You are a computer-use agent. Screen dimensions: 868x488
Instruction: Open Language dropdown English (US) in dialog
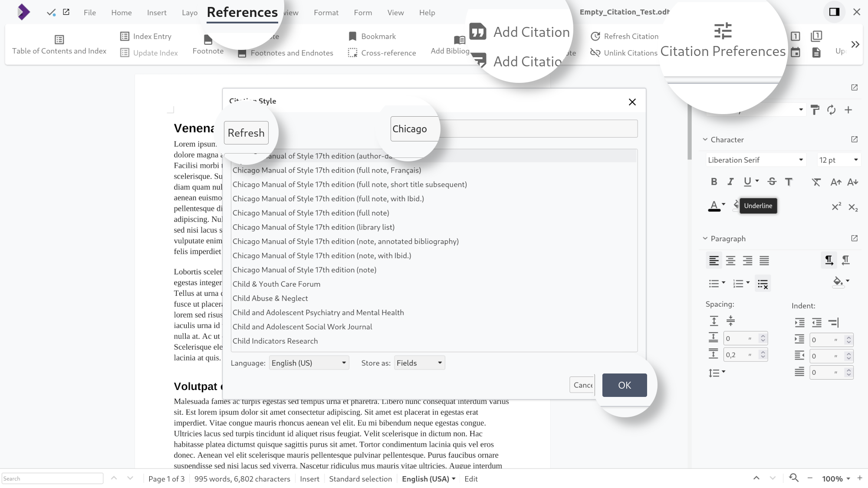pos(309,363)
